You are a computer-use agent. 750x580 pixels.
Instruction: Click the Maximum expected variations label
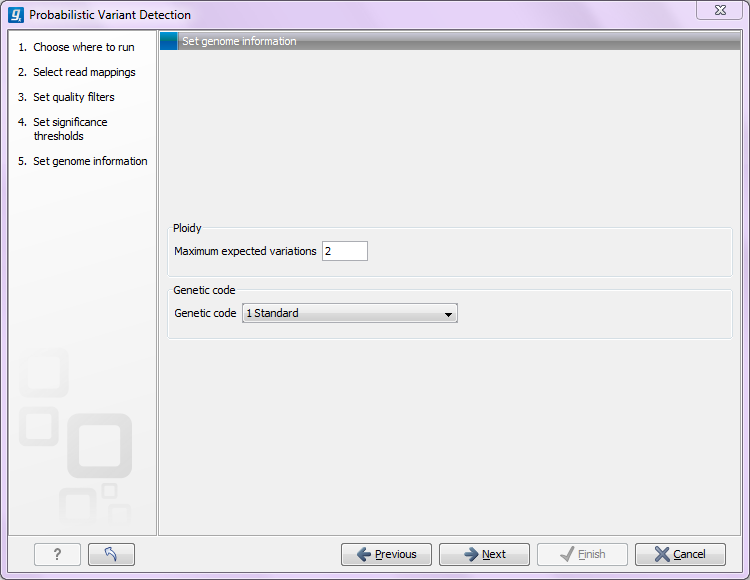[x=245, y=251]
